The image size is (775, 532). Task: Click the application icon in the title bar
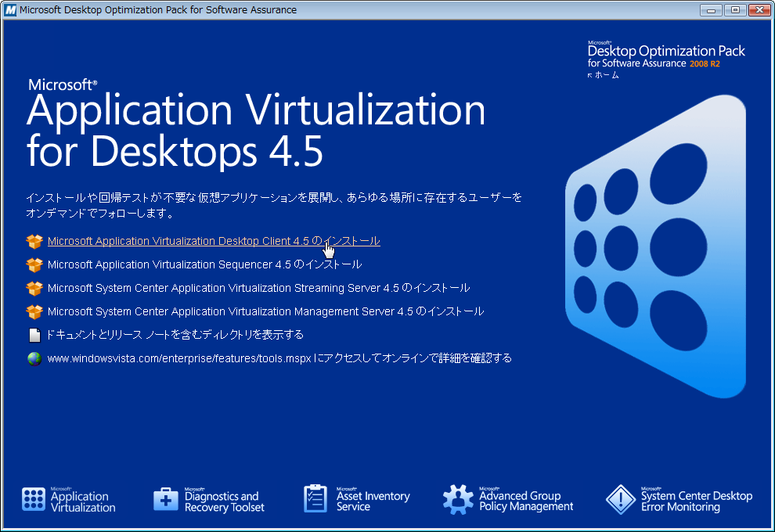(10, 10)
